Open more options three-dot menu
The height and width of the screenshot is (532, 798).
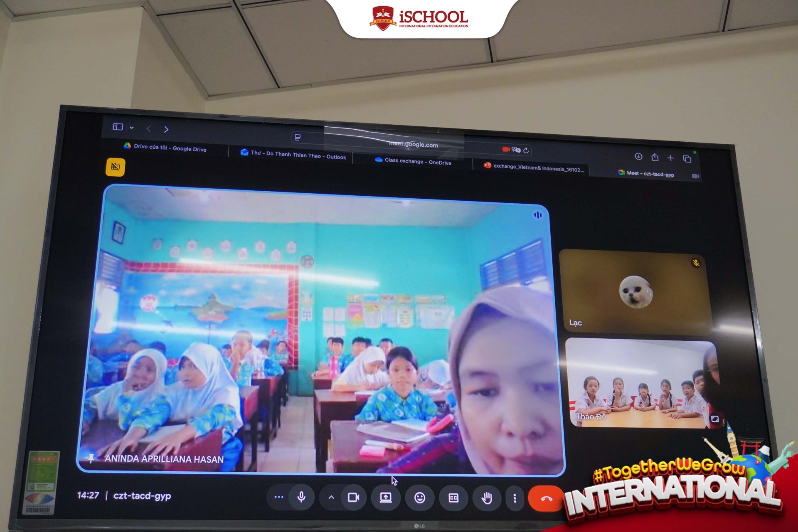[x=515, y=498]
